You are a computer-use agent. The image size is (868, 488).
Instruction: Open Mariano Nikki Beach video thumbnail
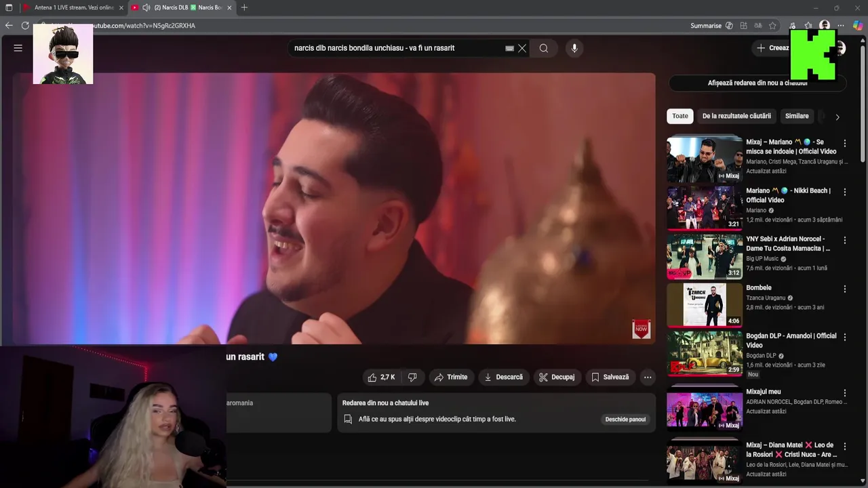[705, 208]
